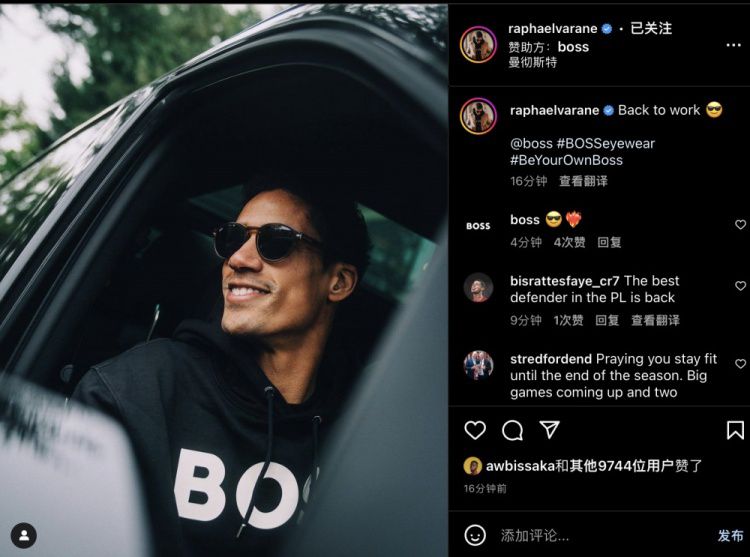Post comment with 发布 button

click(730, 535)
